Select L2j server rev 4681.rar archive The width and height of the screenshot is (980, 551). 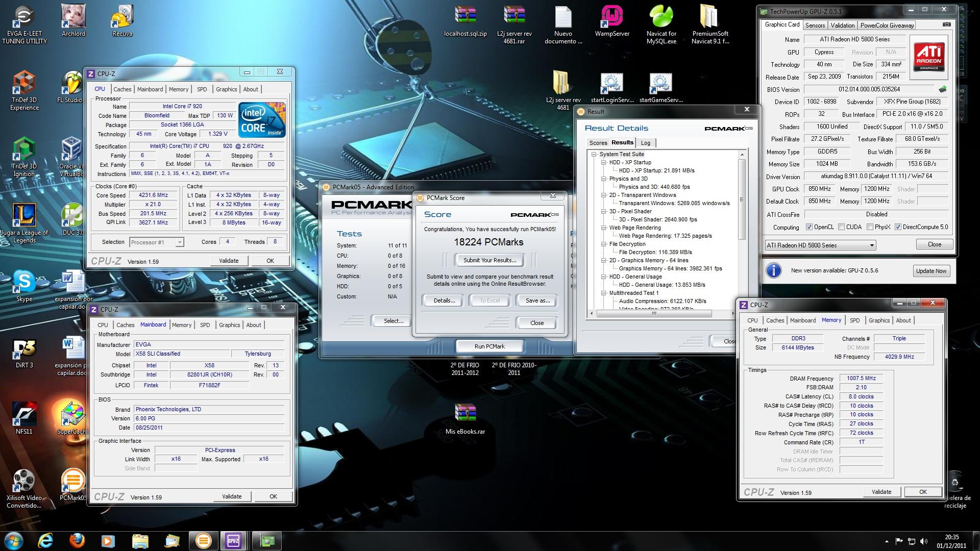tap(514, 24)
